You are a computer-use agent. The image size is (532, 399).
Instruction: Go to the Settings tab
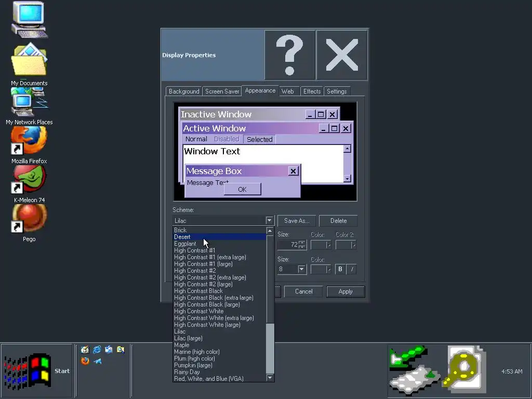(337, 91)
